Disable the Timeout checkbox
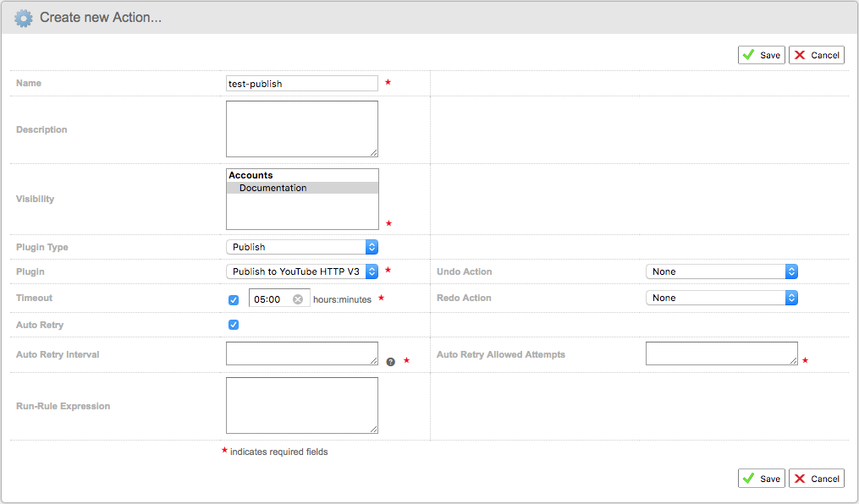Viewport: 859px width, 504px height. point(232,299)
